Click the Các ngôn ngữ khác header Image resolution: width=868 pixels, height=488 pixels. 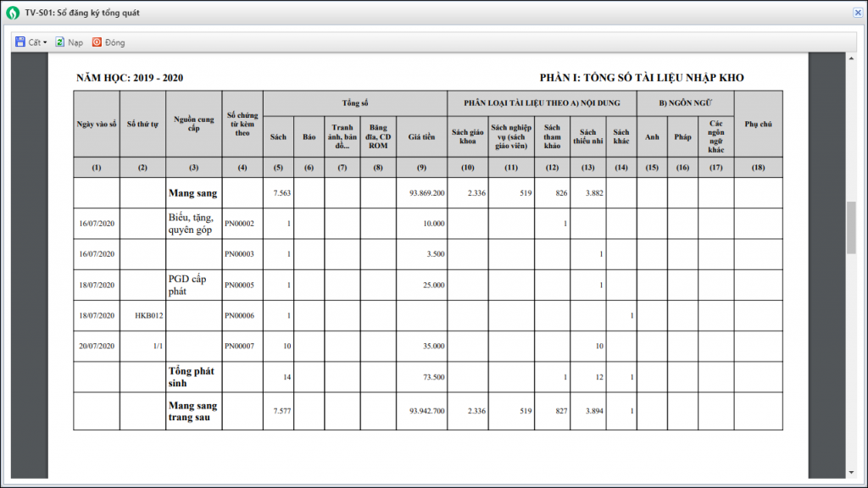715,136
